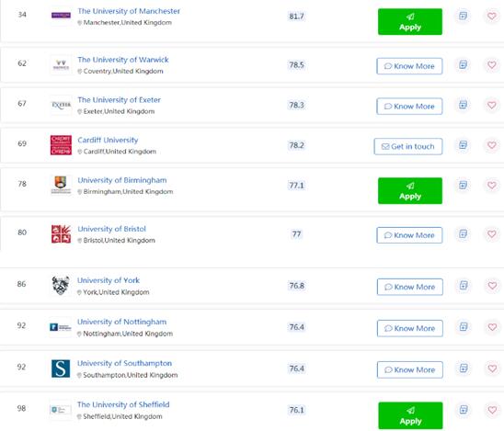Apply to University of Birmingham
Image resolution: width=504 pixels, height=431 pixels.
(x=410, y=191)
